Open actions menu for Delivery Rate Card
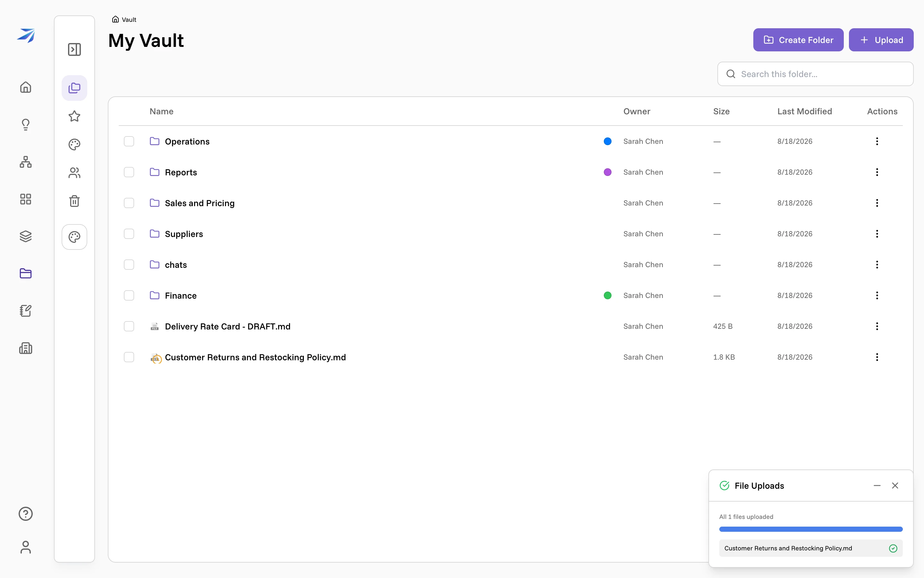This screenshot has width=924, height=578. pos(877,327)
